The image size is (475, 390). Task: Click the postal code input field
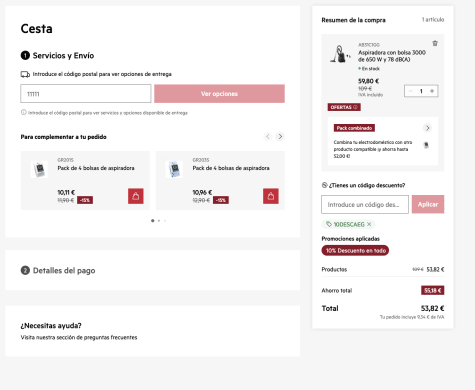tap(86, 94)
